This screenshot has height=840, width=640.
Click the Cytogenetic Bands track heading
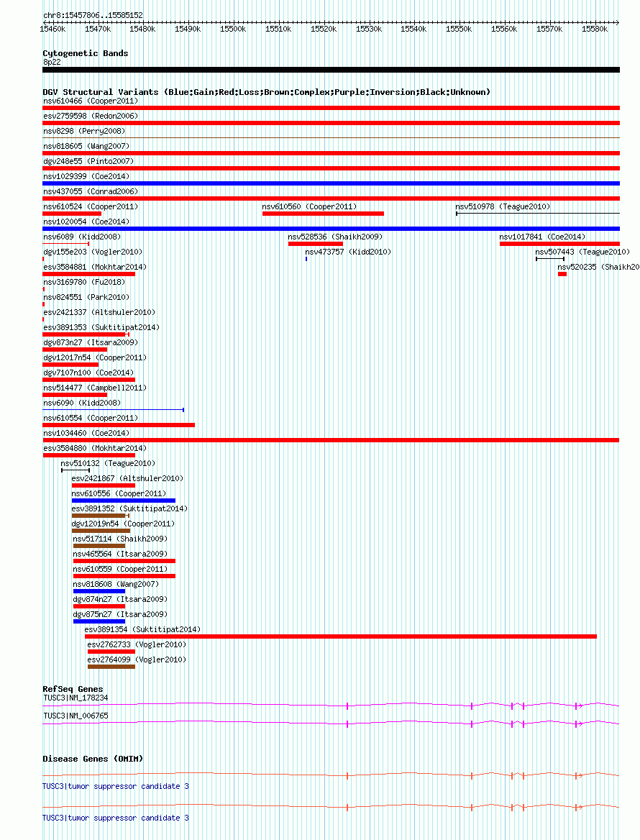tap(86, 53)
